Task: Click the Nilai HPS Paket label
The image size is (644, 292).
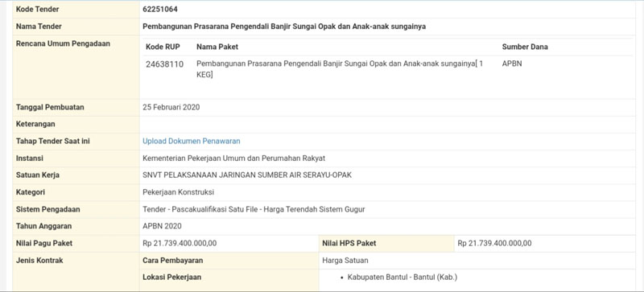Action: pos(349,244)
